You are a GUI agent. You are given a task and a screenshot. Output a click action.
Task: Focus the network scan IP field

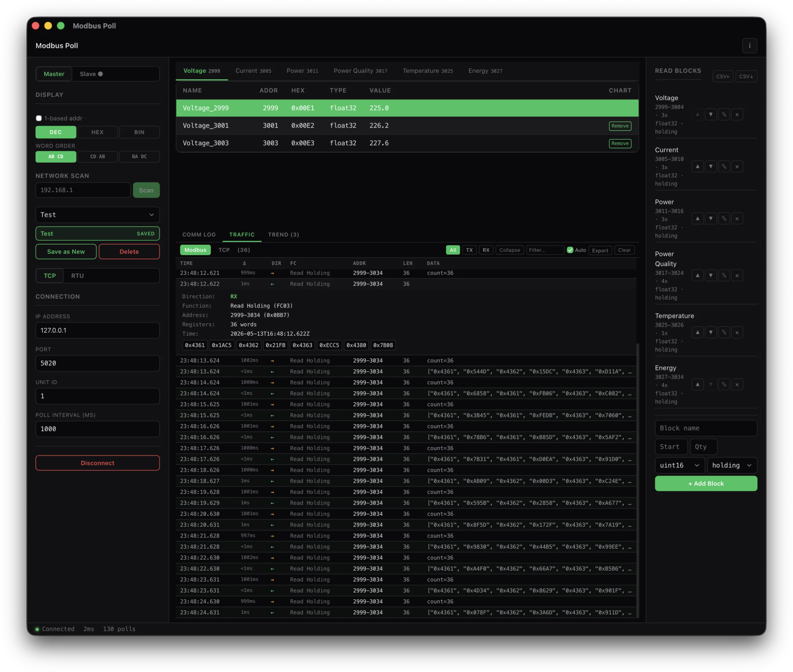[83, 190]
